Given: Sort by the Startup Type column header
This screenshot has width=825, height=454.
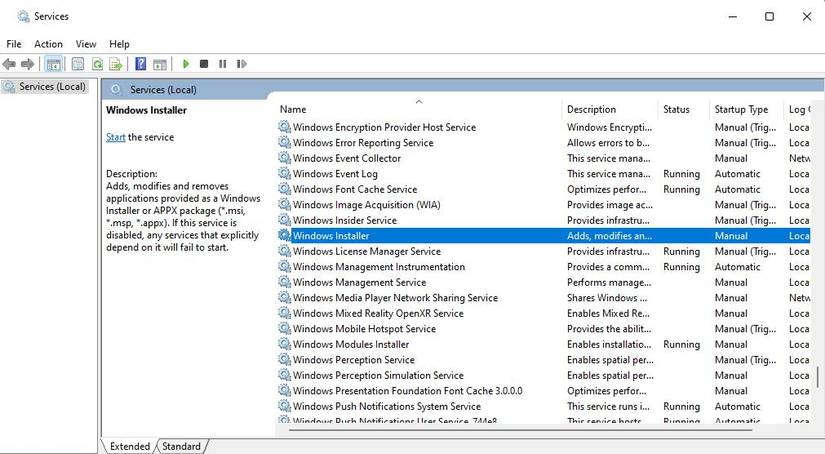Looking at the screenshot, I should click(741, 109).
